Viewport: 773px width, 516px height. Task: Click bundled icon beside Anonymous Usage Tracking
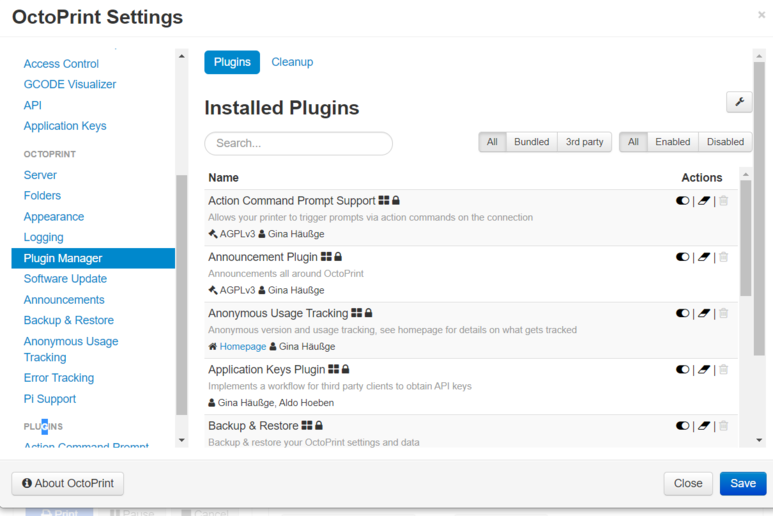[x=356, y=313]
